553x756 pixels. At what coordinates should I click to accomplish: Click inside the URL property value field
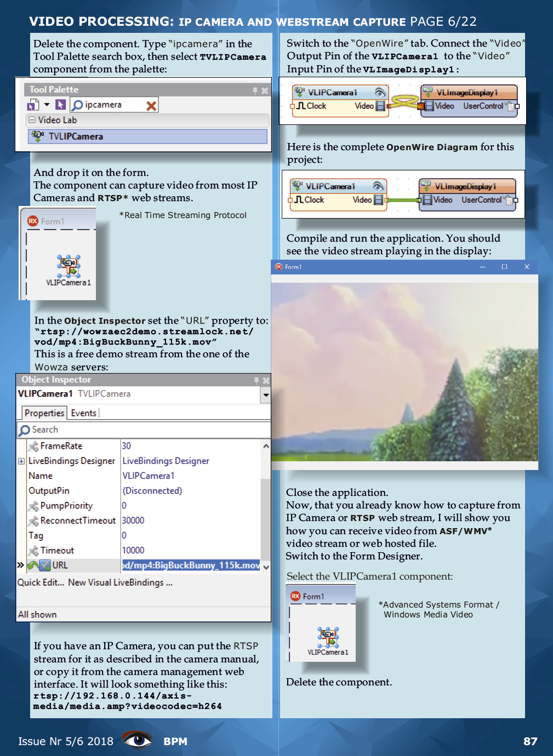pos(192,565)
